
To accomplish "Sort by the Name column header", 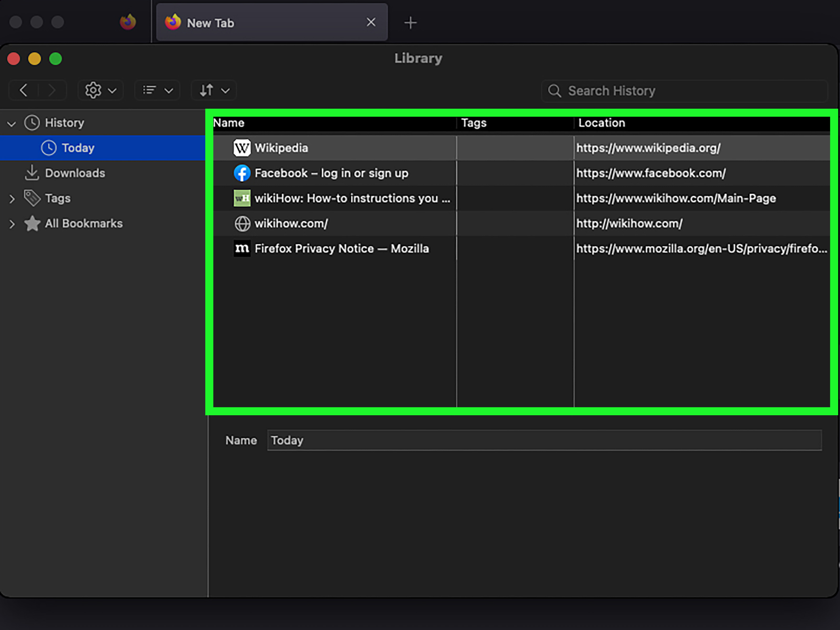I will point(229,123).
